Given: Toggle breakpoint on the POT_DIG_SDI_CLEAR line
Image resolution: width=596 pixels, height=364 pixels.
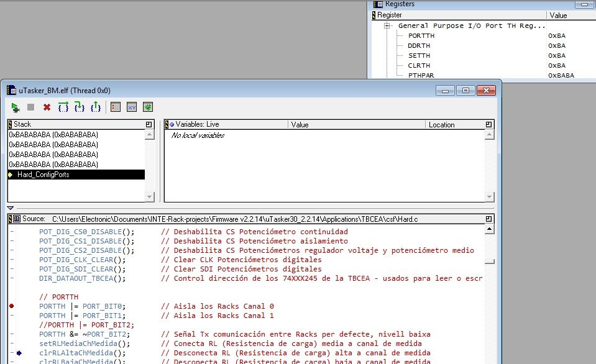Looking at the screenshot, I should (12, 268).
